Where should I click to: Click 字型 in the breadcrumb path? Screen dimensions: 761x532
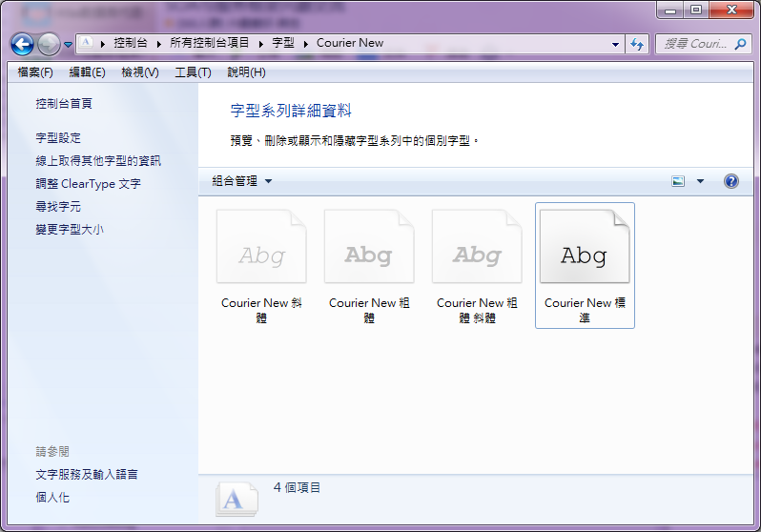283,43
